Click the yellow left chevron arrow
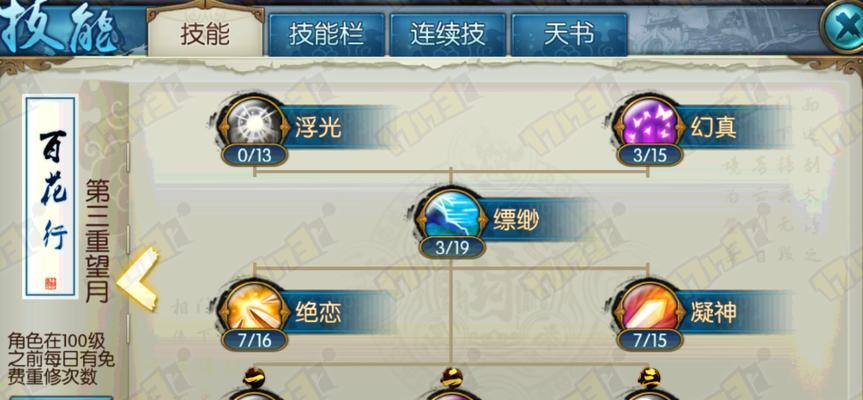863x400 pixels. coord(138,279)
